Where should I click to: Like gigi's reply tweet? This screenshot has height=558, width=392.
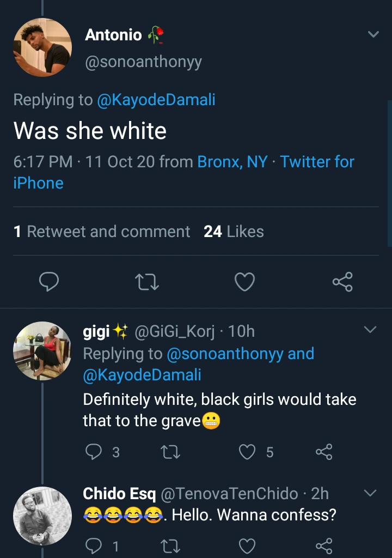248,451
